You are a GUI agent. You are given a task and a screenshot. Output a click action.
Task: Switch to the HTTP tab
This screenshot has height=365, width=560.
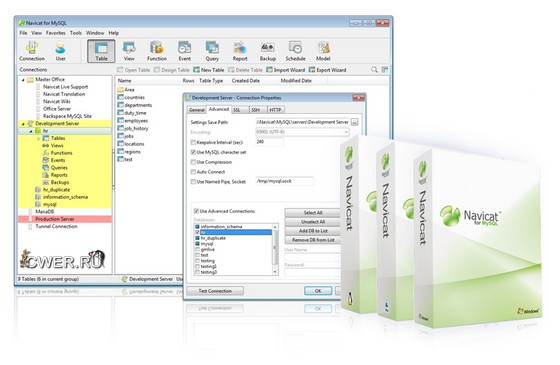tap(275, 110)
